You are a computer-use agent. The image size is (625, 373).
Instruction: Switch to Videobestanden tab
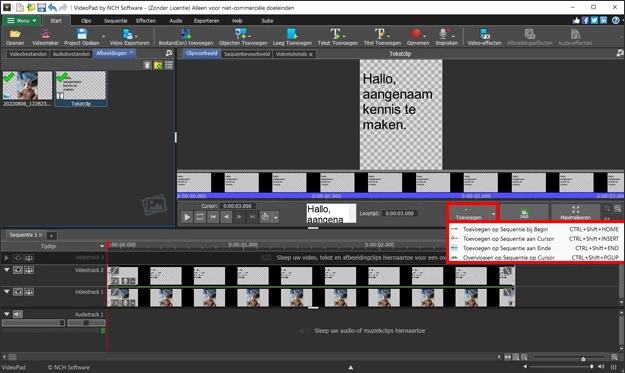coord(28,54)
